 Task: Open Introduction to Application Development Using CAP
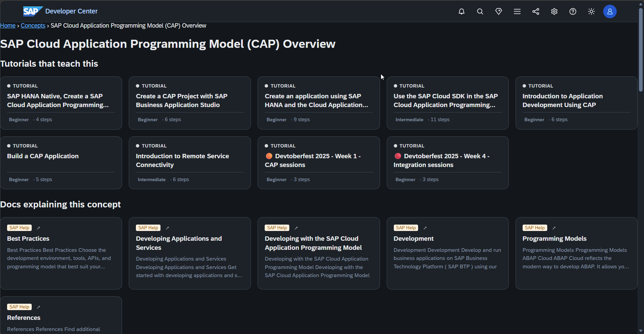(563, 101)
